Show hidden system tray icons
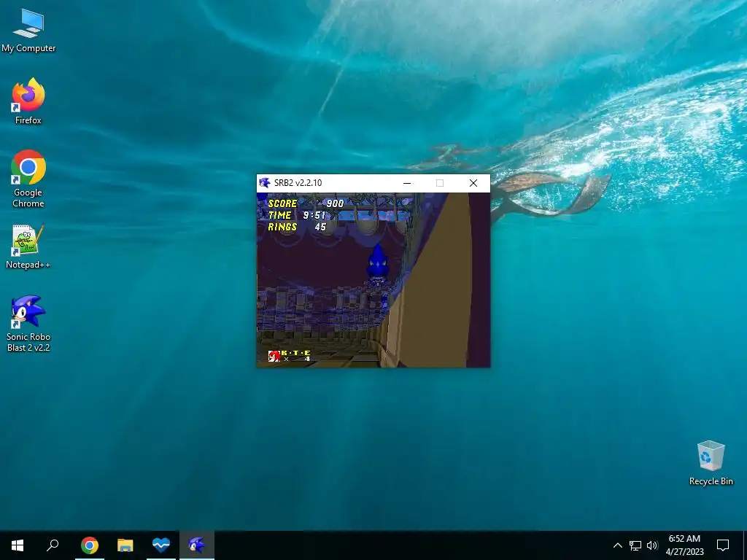 (617, 545)
